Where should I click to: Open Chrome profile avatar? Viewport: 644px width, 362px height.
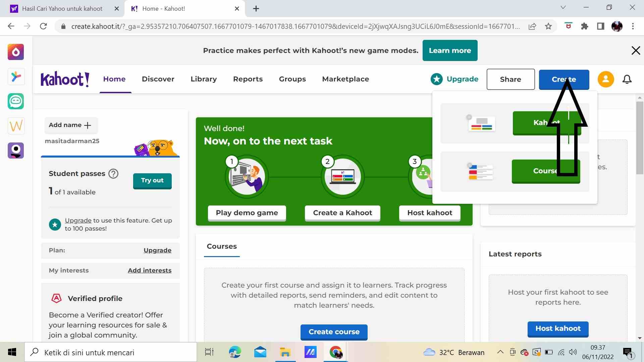(x=617, y=26)
